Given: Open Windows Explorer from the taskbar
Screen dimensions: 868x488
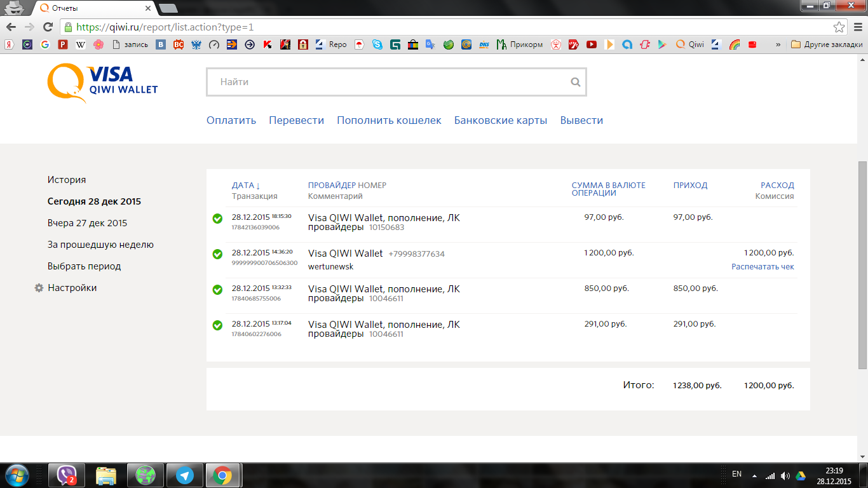Looking at the screenshot, I should [x=106, y=475].
